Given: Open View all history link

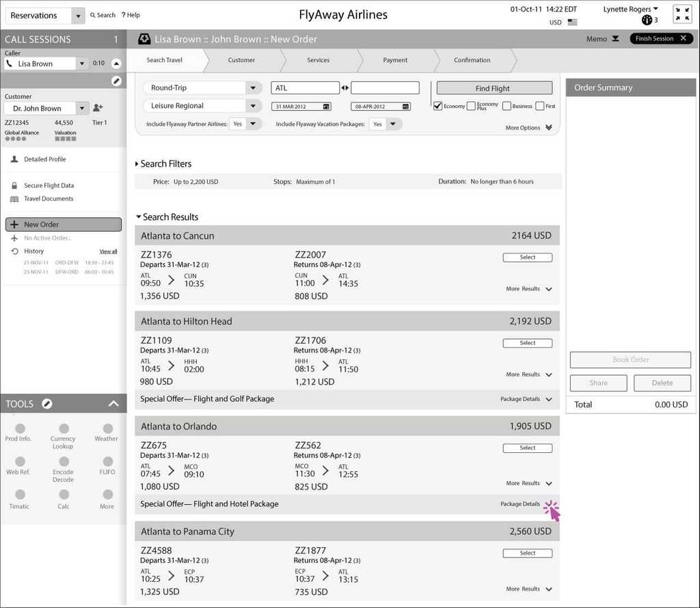Looking at the screenshot, I should click(x=108, y=251).
